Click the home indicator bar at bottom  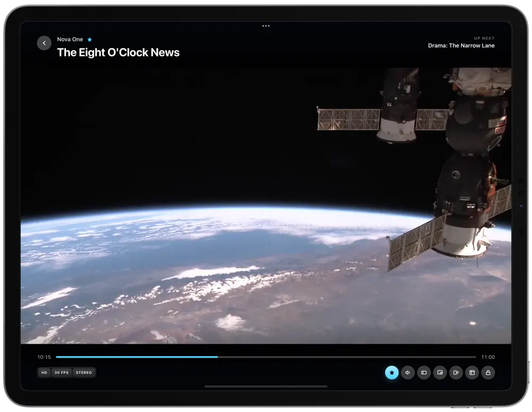[x=266, y=386]
